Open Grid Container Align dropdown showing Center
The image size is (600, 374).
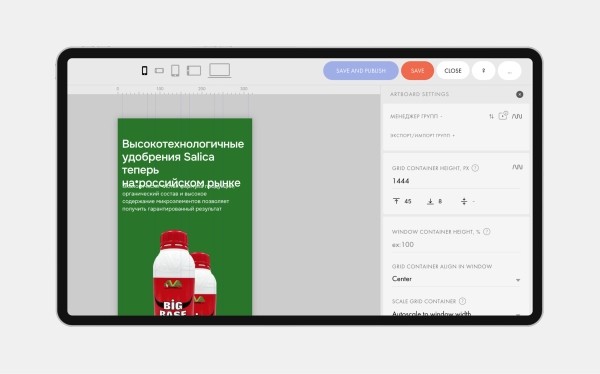point(455,279)
